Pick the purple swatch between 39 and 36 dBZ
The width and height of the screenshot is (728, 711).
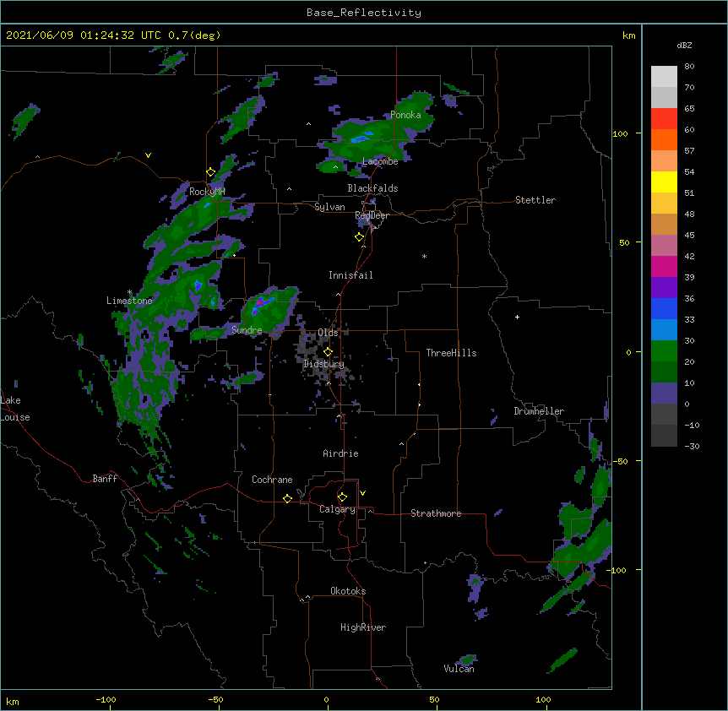pyautogui.click(x=664, y=288)
